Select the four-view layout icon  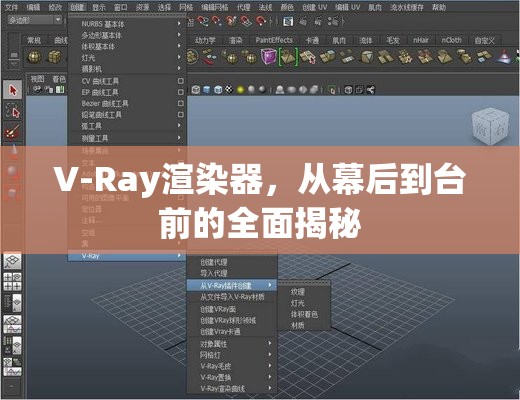pos(13,282)
